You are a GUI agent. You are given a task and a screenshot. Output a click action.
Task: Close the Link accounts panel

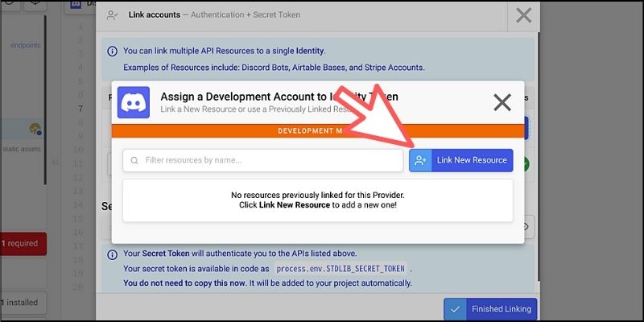524,15
